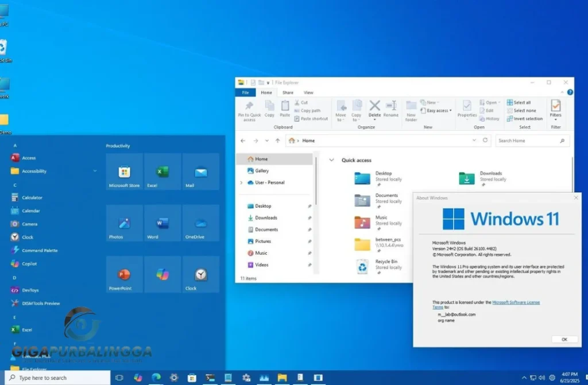Open the Easy access dropdown
588x385 pixels.
coord(438,111)
